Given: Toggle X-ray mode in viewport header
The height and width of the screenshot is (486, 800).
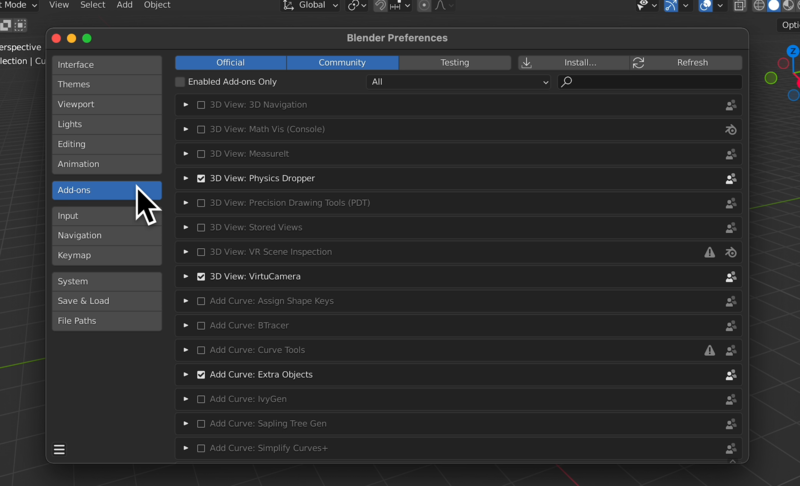Looking at the screenshot, I should pyautogui.click(x=739, y=6).
